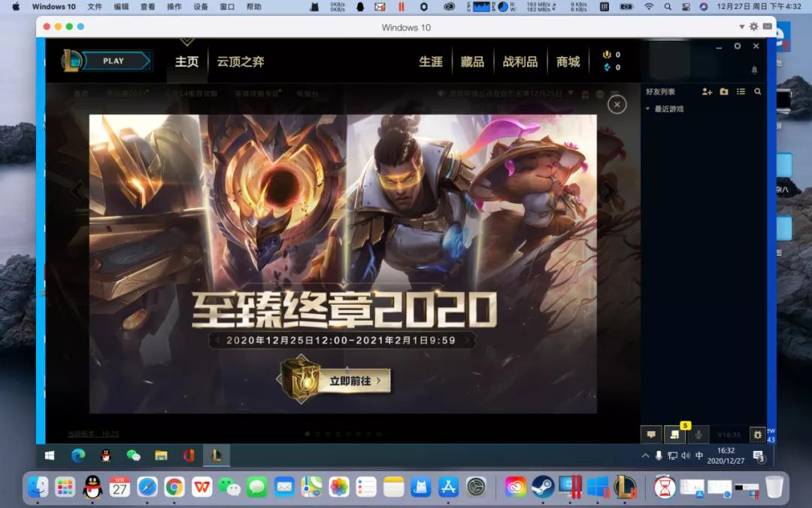Search the friend list with magnifier icon
Screen dimensions: 812x508
[x=757, y=92]
